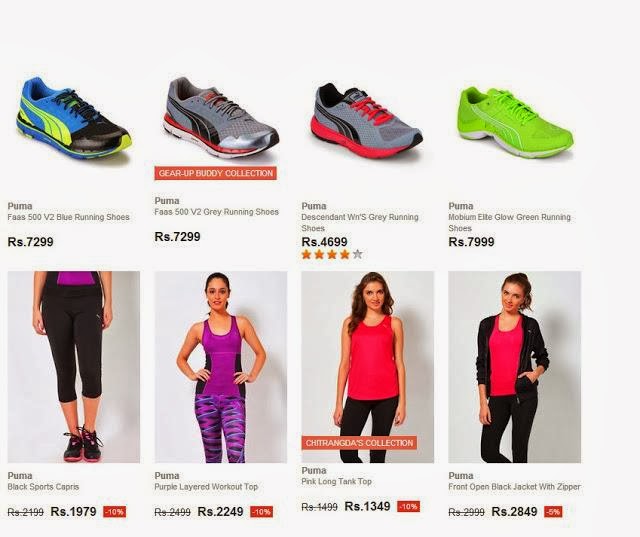Open the Front Open Black Jacket photo
The image size is (640, 537).
pyautogui.click(x=515, y=367)
